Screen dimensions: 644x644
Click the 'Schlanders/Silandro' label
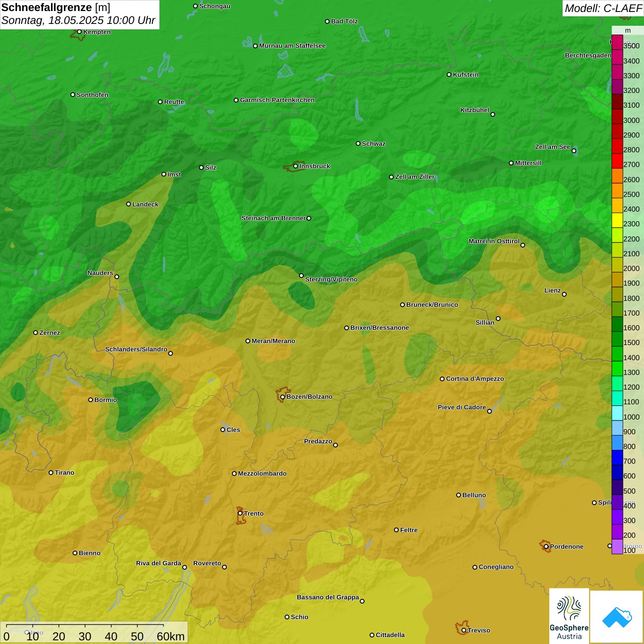click(x=136, y=349)
